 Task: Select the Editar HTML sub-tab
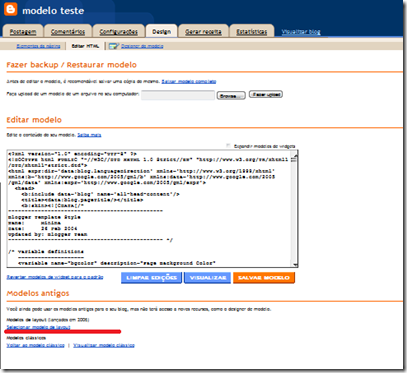point(85,46)
